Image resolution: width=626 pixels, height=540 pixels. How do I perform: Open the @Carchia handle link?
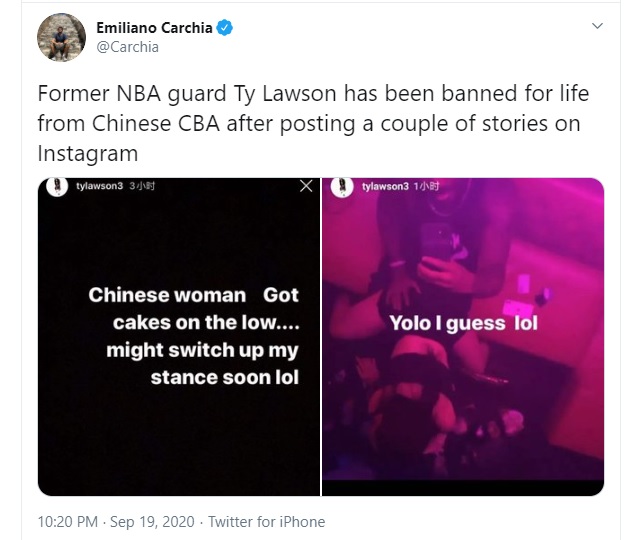[128, 47]
